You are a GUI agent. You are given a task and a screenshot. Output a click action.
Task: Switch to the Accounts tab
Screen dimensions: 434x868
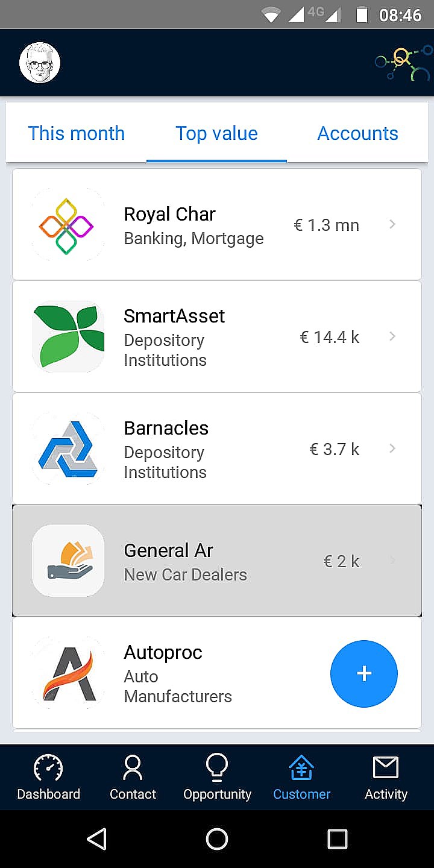click(x=358, y=133)
